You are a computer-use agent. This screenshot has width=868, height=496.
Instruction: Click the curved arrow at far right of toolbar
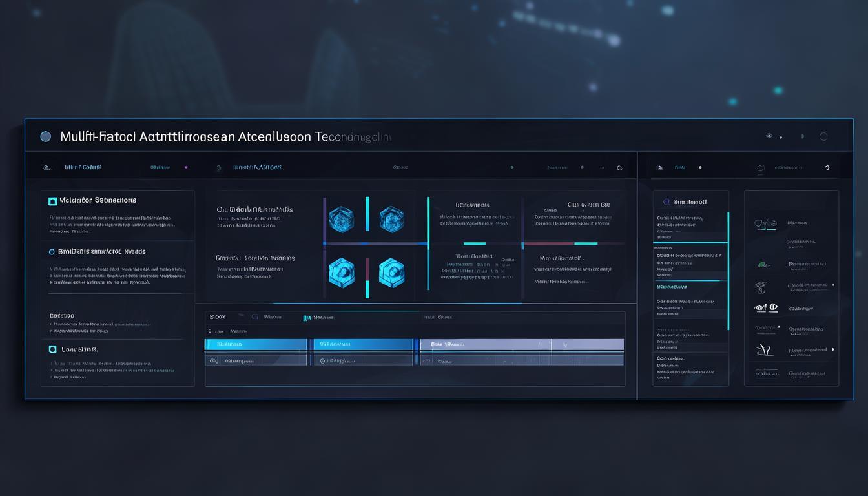pyautogui.click(x=827, y=168)
